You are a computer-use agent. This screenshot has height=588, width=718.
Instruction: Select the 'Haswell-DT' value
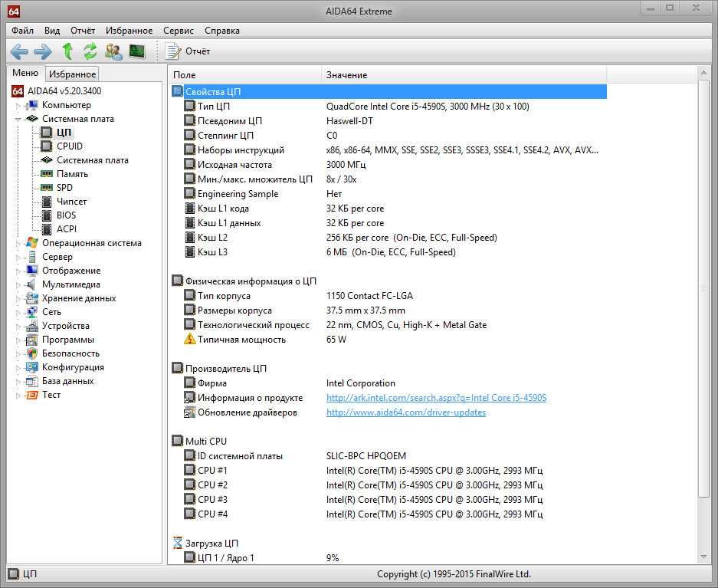(x=349, y=121)
